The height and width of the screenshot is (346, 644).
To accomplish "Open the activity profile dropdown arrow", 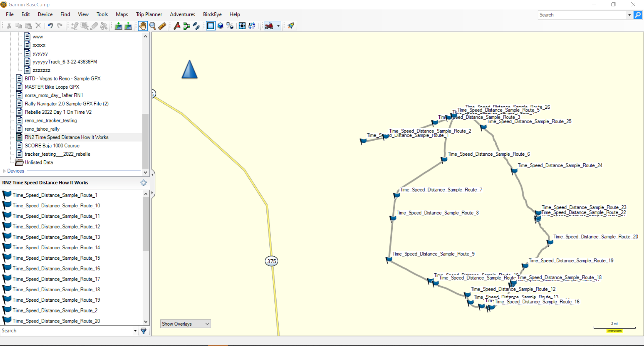I will pyautogui.click(x=278, y=26).
